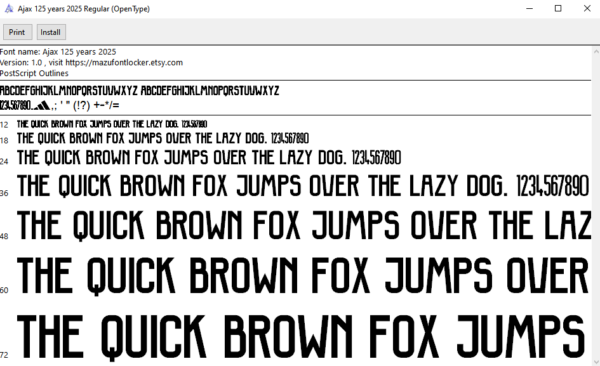Screen dimensions: 600x366
Task: Click the size 18 label
Action: 4,141
